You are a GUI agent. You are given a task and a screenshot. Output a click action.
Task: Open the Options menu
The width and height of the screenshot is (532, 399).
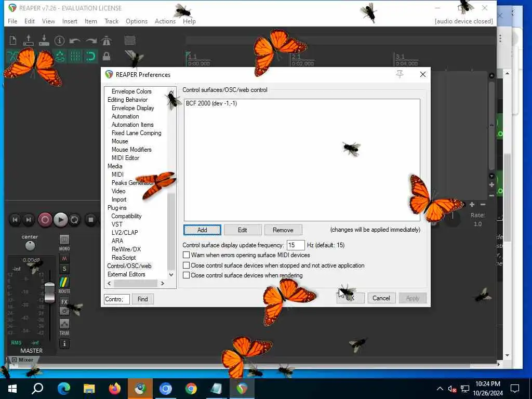pos(137,21)
